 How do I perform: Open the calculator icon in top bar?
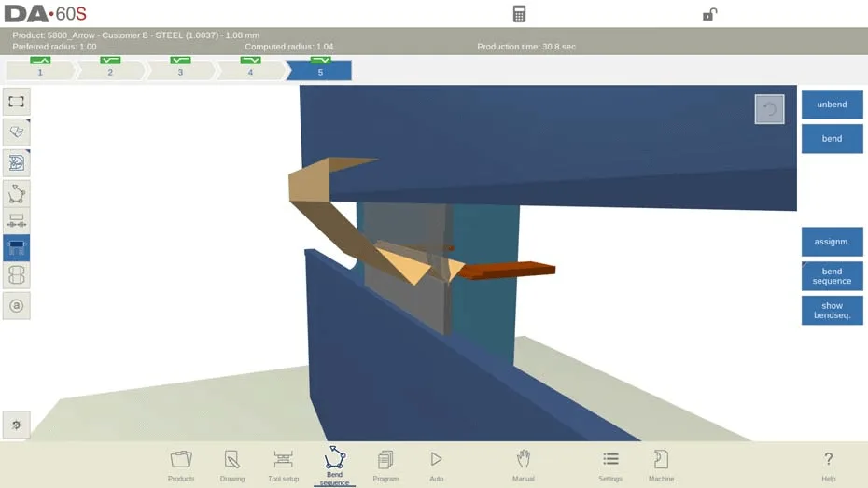[x=519, y=14]
